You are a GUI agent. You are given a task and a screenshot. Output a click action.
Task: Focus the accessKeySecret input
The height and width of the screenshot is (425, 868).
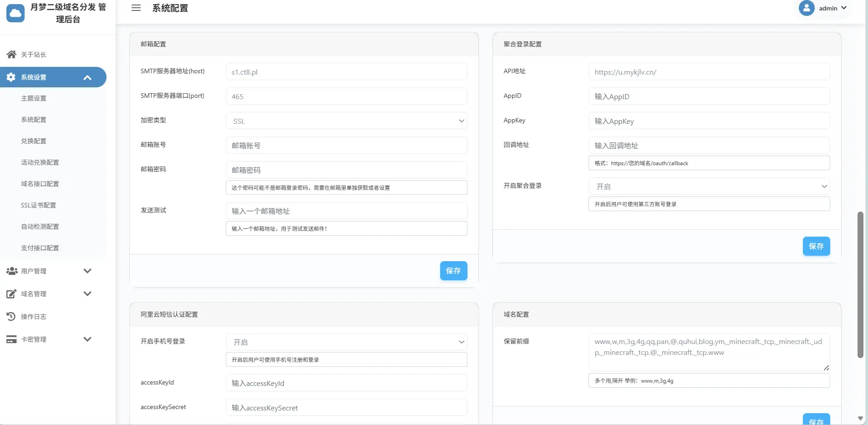pyautogui.click(x=346, y=408)
